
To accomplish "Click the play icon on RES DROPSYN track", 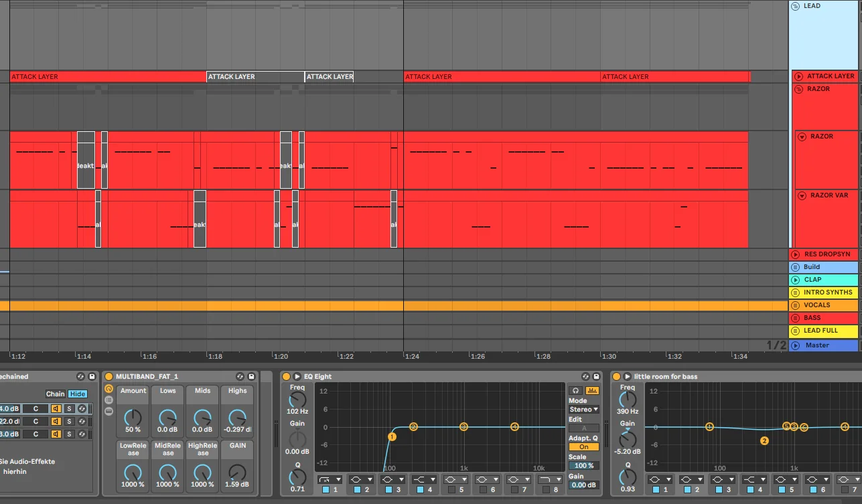I will [x=795, y=254].
